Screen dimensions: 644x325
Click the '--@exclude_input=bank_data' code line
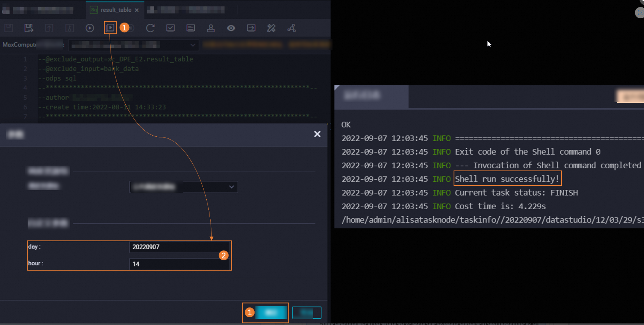(x=88, y=69)
